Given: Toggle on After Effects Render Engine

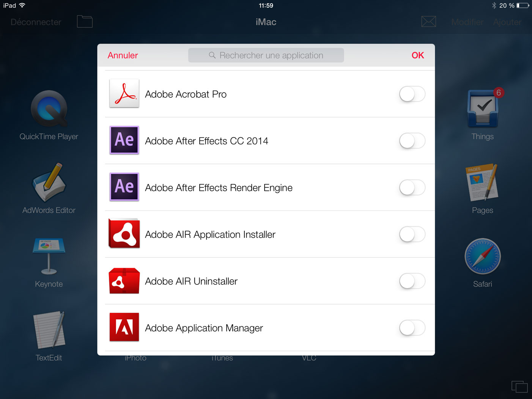Looking at the screenshot, I should (x=412, y=187).
